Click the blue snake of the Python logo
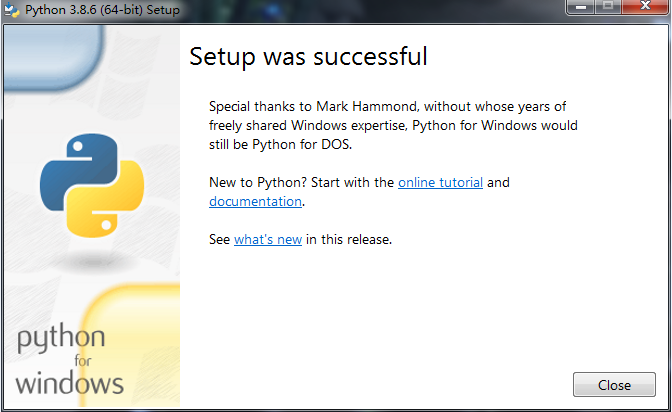This screenshot has height=412, width=672. coord(72,170)
